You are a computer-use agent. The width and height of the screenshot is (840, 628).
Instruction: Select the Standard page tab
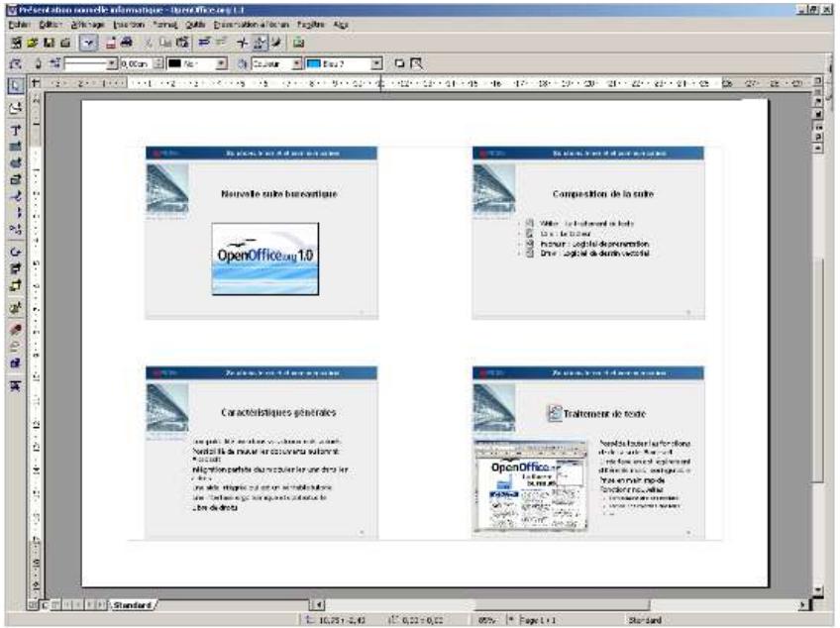pos(133,605)
